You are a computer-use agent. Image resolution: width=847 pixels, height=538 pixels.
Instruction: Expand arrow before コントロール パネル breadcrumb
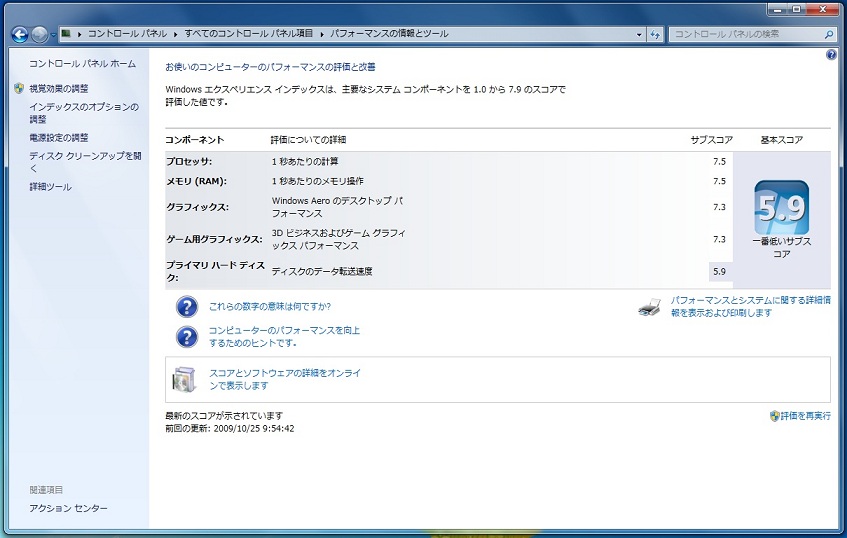pyautogui.click(x=79, y=34)
